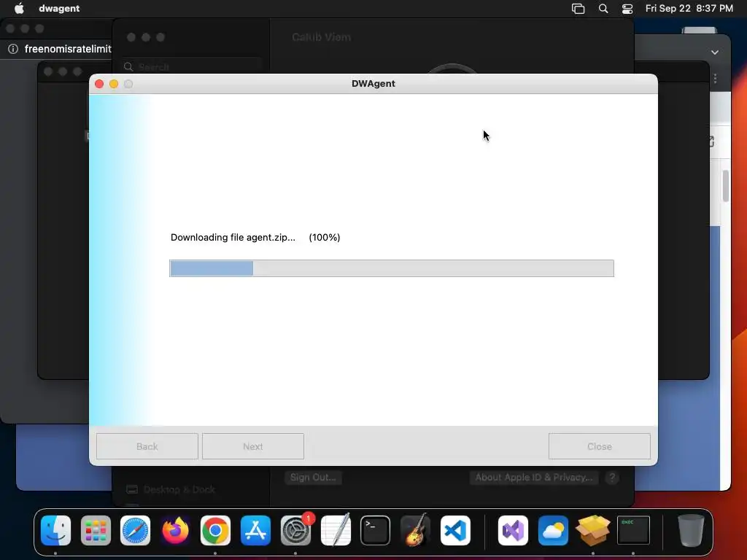Click the Search field in System Settings
The image size is (747, 560).
(193, 66)
